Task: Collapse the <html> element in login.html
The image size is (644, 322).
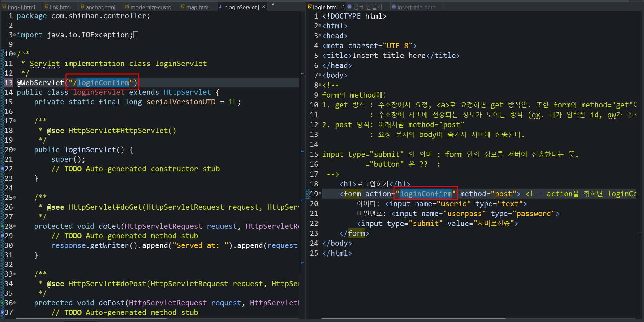Action: 320,26
